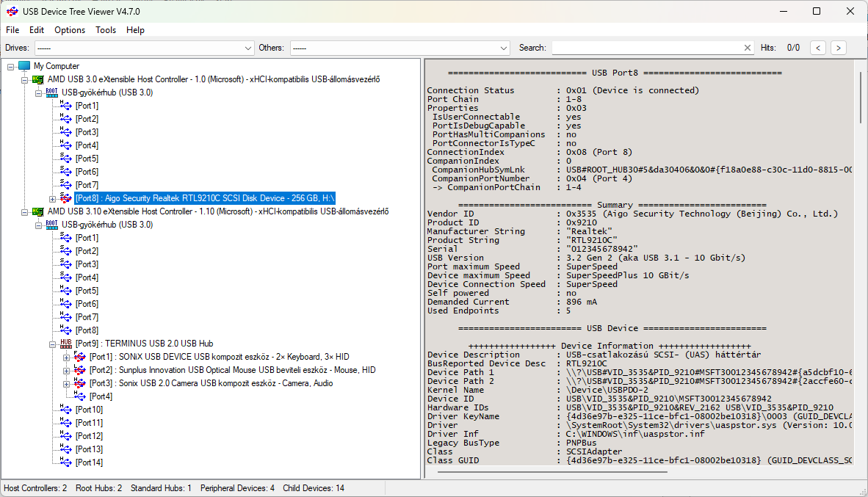Clear the search box with the X icon

pos(748,48)
